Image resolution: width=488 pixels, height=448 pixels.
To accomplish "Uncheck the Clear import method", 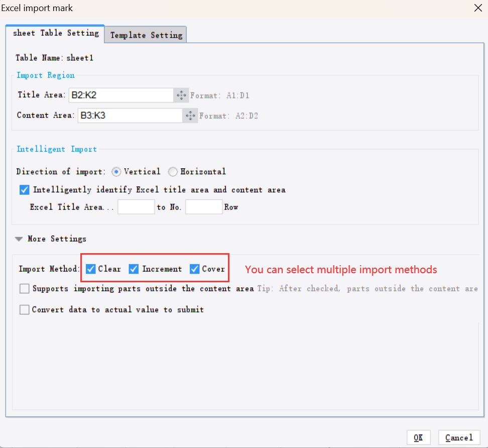I will [x=90, y=269].
